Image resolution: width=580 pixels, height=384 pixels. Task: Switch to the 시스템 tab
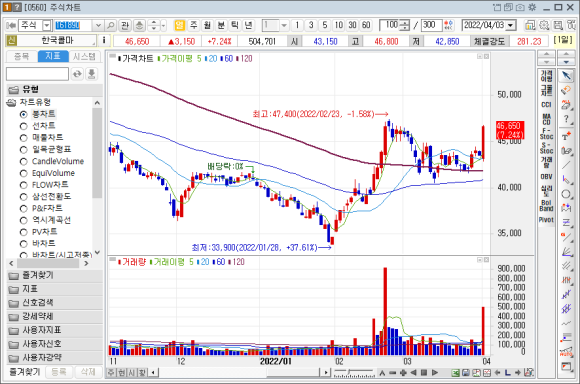click(84, 56)
